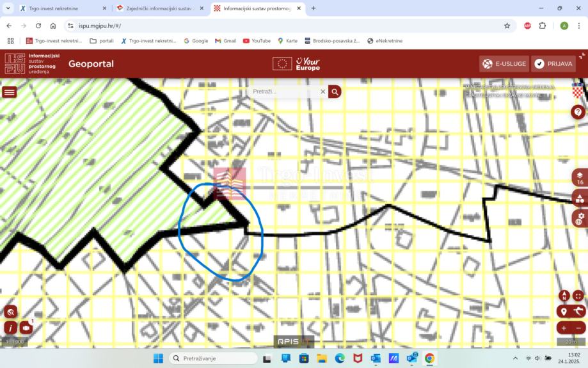Open Microsoft Store from taskbar
Screen dimensions: 588x368
304,358
